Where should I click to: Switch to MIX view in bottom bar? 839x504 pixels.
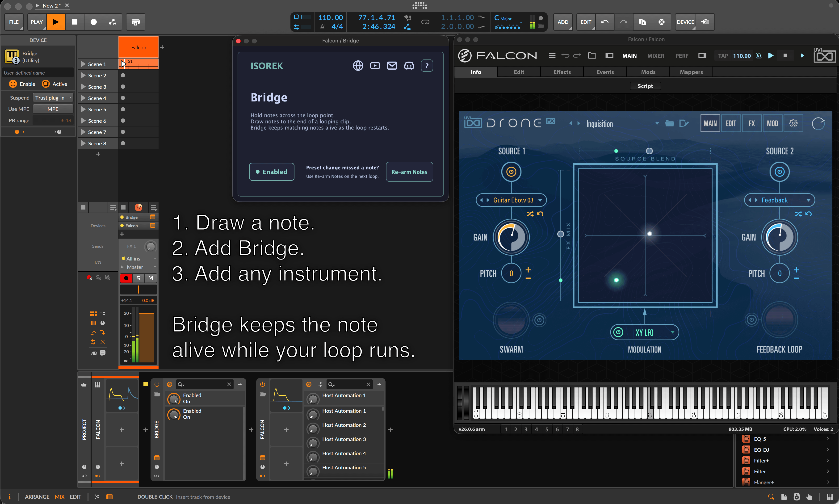click(59, 496)
